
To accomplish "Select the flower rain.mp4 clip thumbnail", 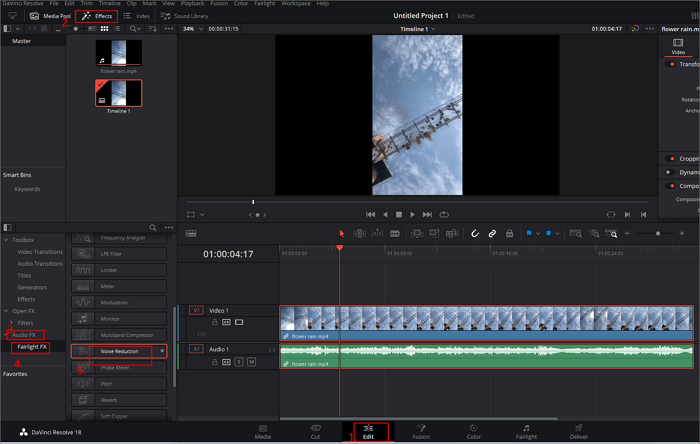I will point(119,53).
